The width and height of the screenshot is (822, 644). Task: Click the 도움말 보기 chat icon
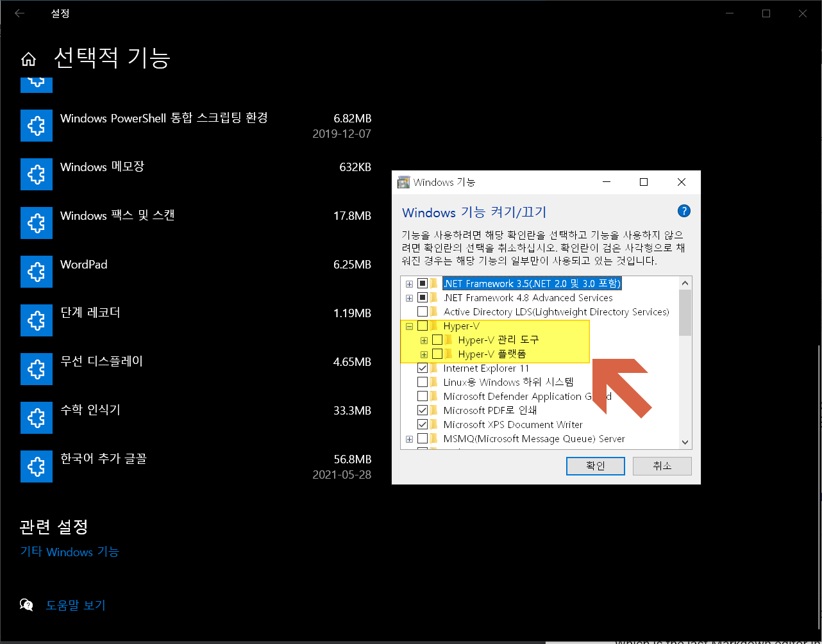(x=26, y=604)
